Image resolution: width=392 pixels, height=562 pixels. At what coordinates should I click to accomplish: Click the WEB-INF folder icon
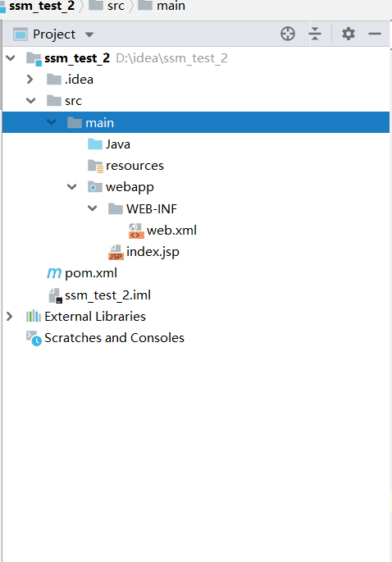116,208
